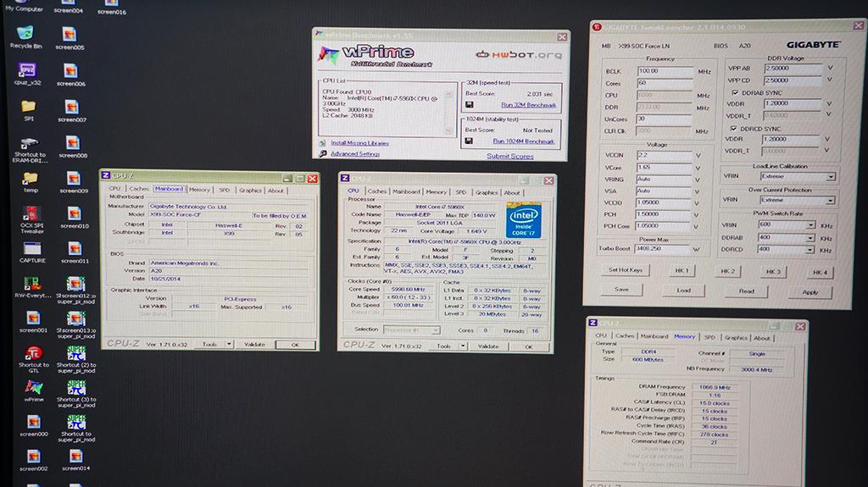Click the HK 1 hotkey button
Viewport: 868px width, 487px height.
(x=682, y=271)
